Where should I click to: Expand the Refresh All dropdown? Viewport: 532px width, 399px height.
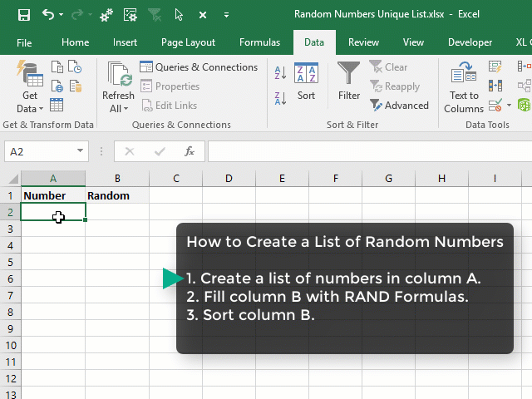(118, 108)
